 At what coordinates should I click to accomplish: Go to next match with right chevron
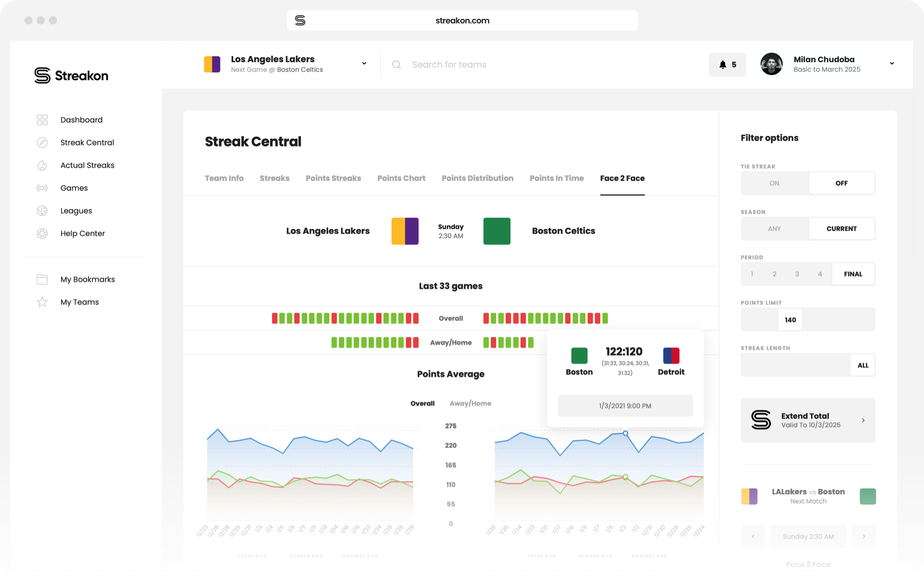pyautogui.click(x=864, y=536)
